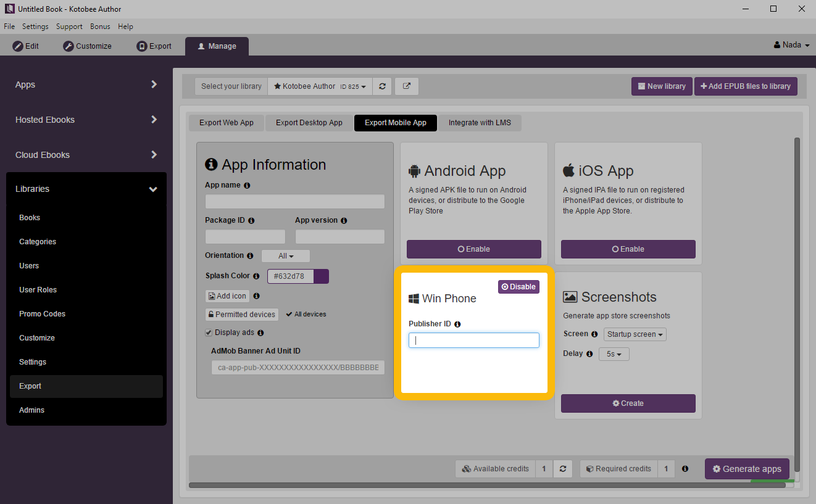Viewport: 816px width, 504px height.
Task: Click the #632d78 splash color field
Action: click(290, 276)
